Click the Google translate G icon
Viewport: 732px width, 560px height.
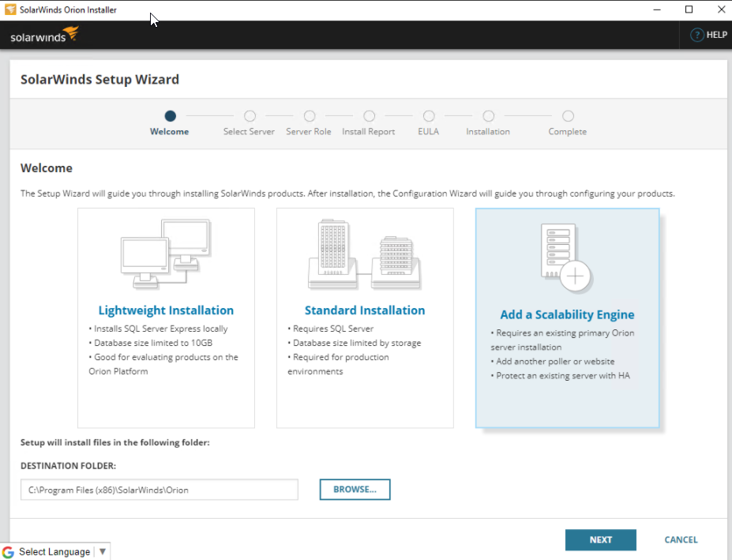click(8, 551)
